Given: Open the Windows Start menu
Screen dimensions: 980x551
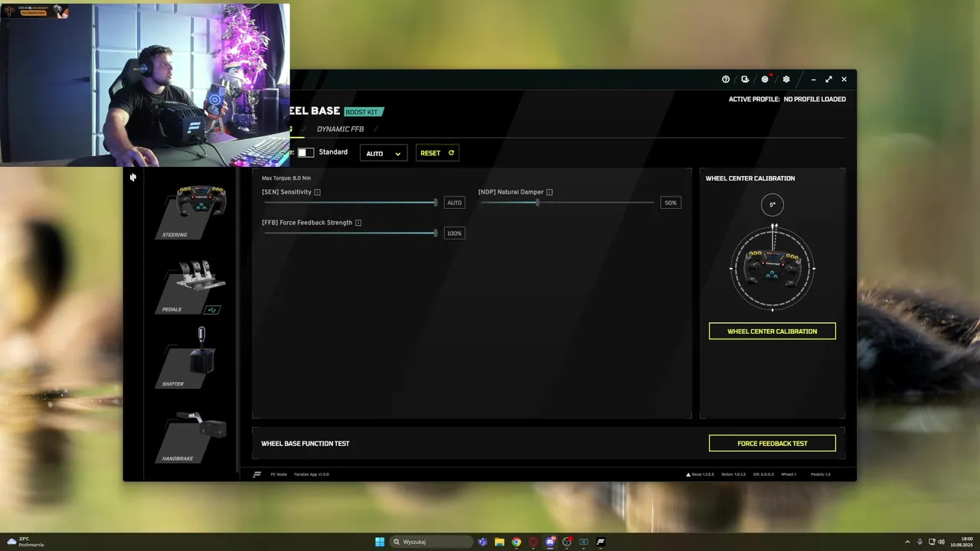Looking at the screenshot, I should tap(380, 542).
